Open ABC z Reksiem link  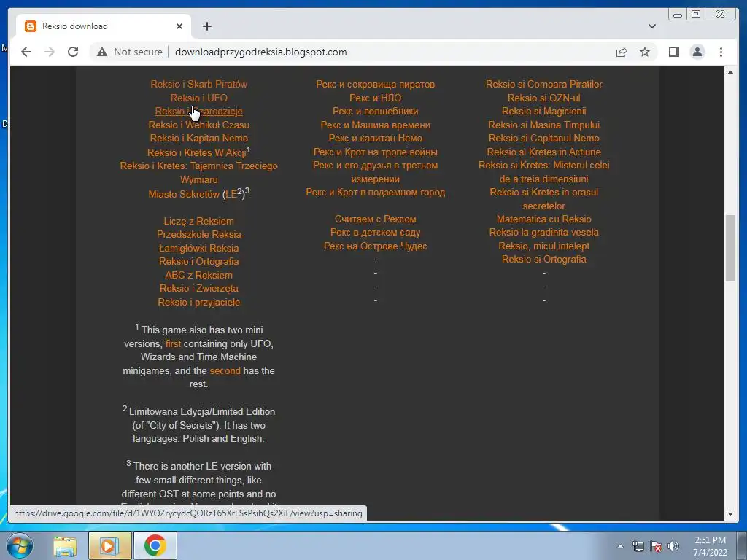pyautogui.click(x=198, y=275)
